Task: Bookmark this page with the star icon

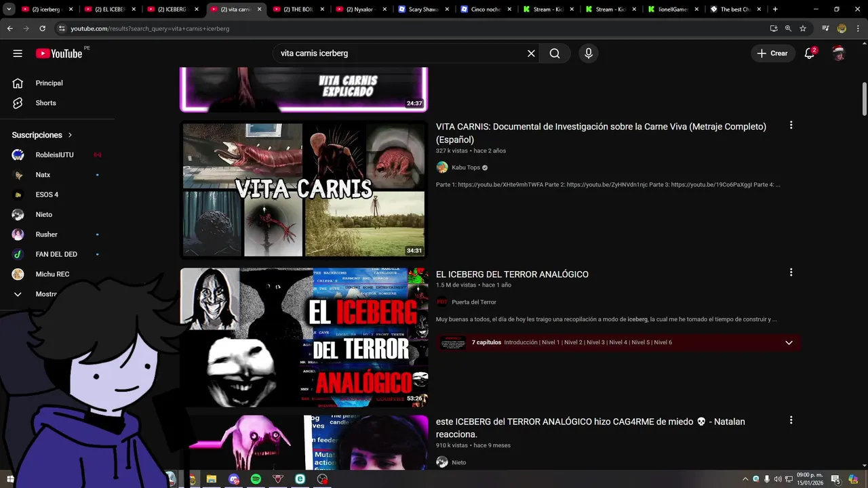Action: click(x=803, y=28)
